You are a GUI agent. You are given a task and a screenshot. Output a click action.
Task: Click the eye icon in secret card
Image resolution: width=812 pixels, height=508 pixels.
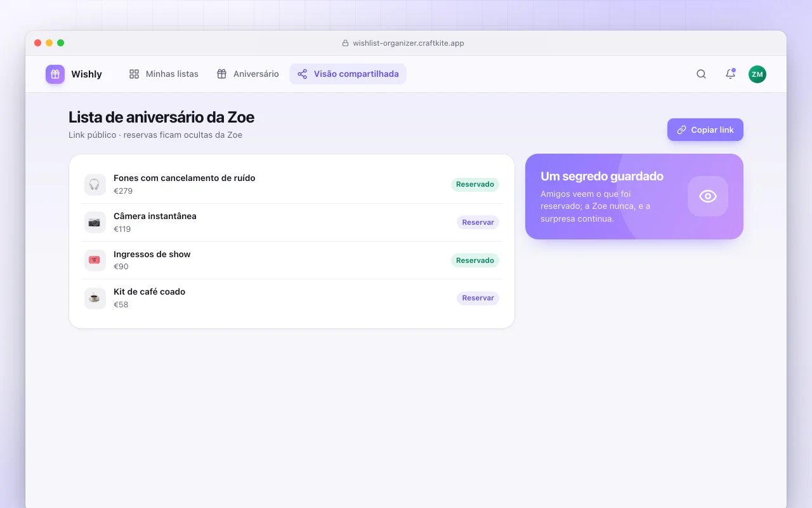pyautogui.click(x=708, y=196)
